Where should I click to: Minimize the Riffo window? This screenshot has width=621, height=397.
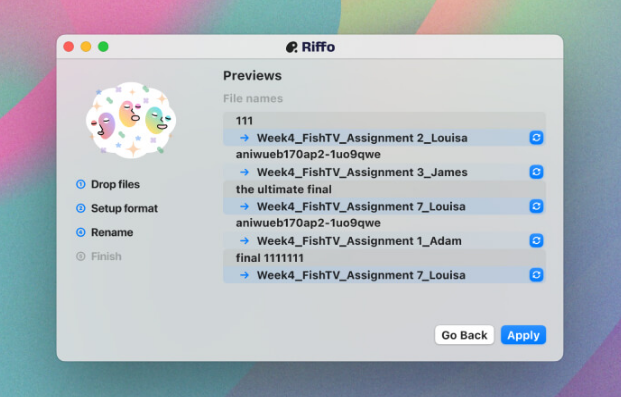coord(86,47)
